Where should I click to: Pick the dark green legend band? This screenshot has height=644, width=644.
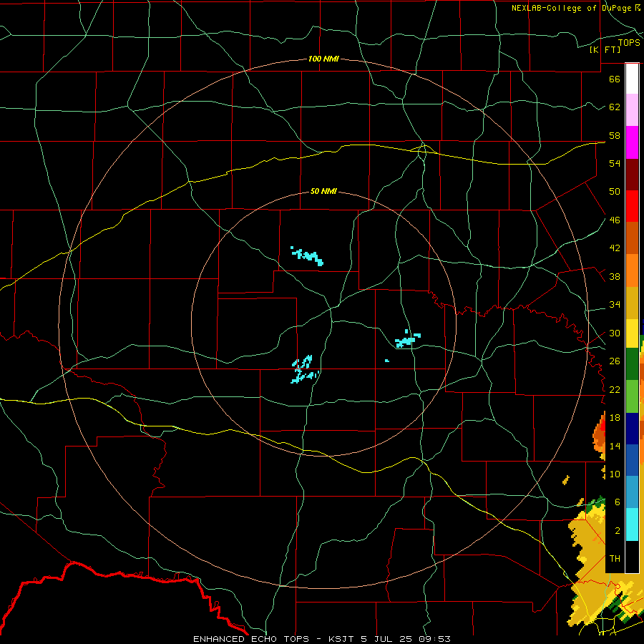click(x=632, y=364)
